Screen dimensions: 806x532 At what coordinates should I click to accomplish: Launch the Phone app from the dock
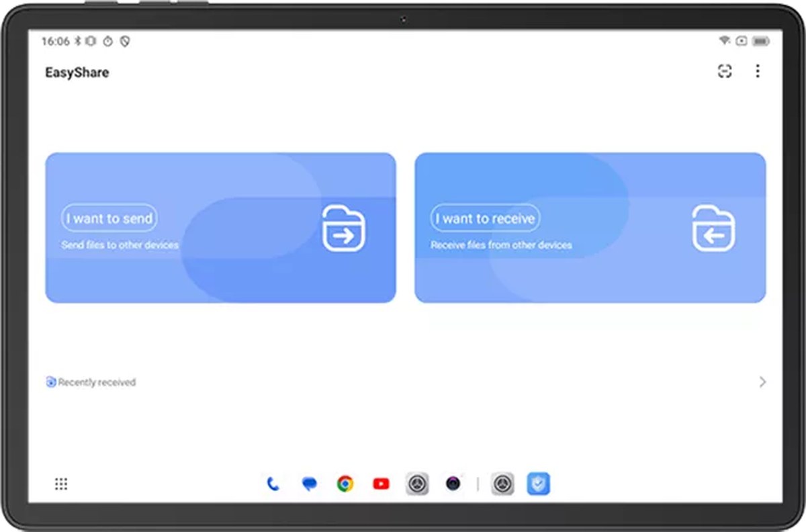pyautogui.click(x=273, y=484)
